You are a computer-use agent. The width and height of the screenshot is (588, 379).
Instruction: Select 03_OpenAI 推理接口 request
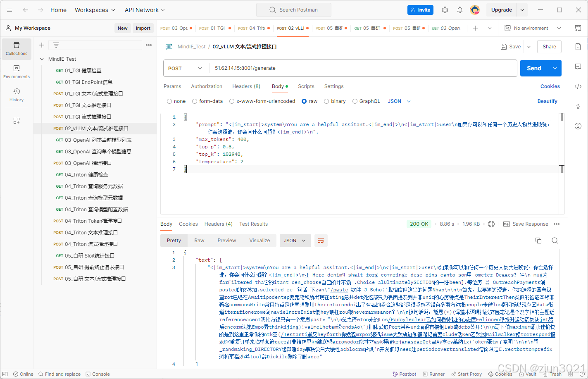(95, 163)
